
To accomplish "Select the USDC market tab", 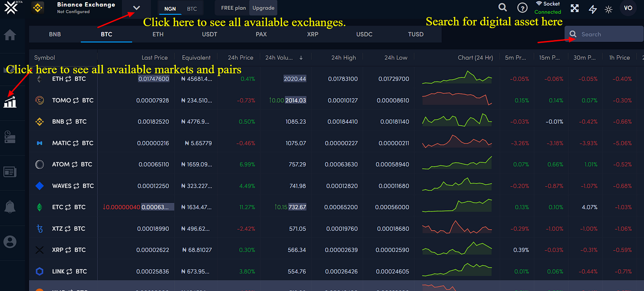I will (364, 34).
